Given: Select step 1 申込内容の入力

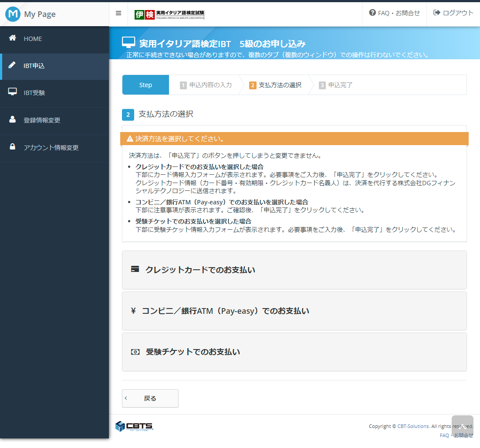Looking at the screenshot, I should [206, 85].
